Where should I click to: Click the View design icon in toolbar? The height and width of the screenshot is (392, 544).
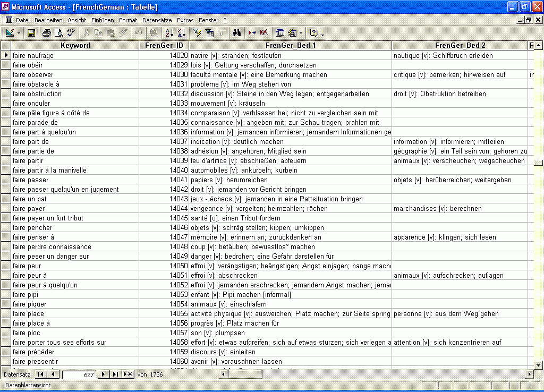point(10,33)
